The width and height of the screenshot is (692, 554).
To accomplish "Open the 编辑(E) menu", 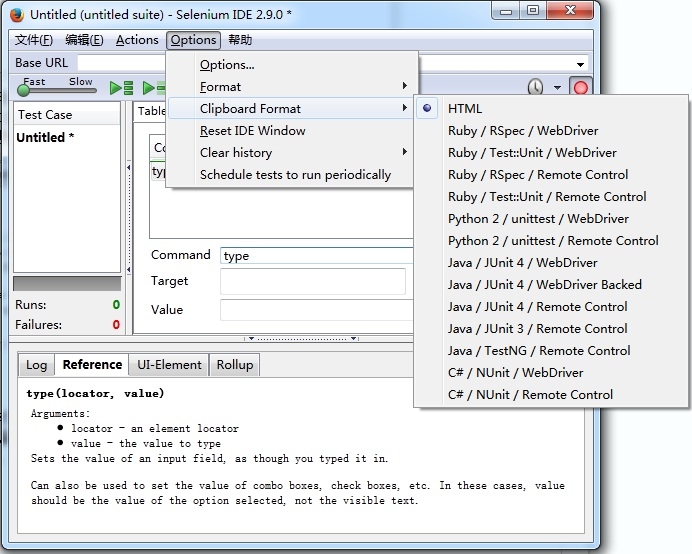I will click(x=84, y=40).
